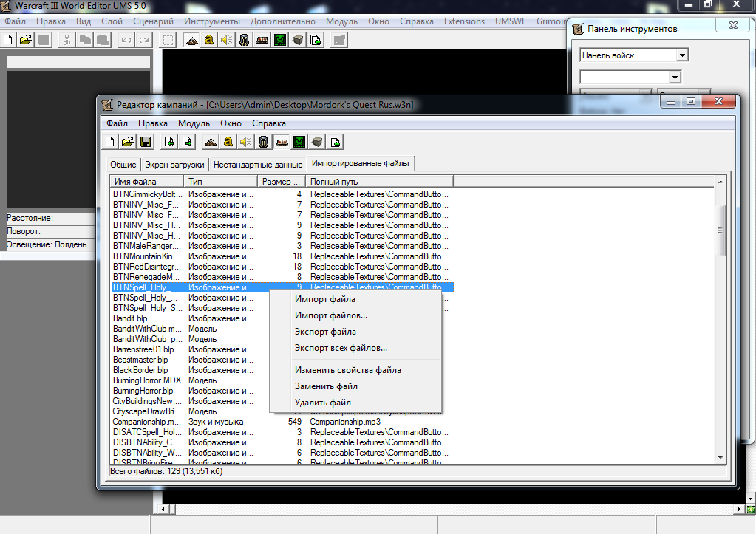This screenshot has height=534, width=756.
Task: Select BanditWithClub.m... model row
Action: [282, 329]
